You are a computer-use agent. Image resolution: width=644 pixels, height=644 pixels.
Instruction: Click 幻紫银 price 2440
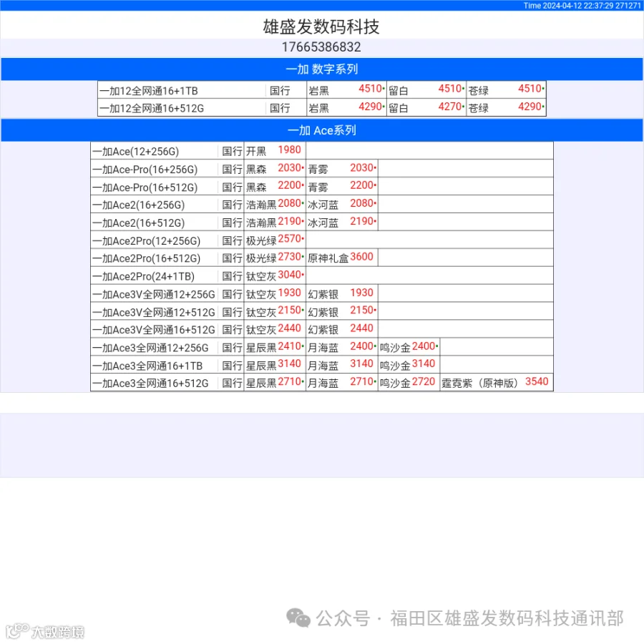pos(362,328)
